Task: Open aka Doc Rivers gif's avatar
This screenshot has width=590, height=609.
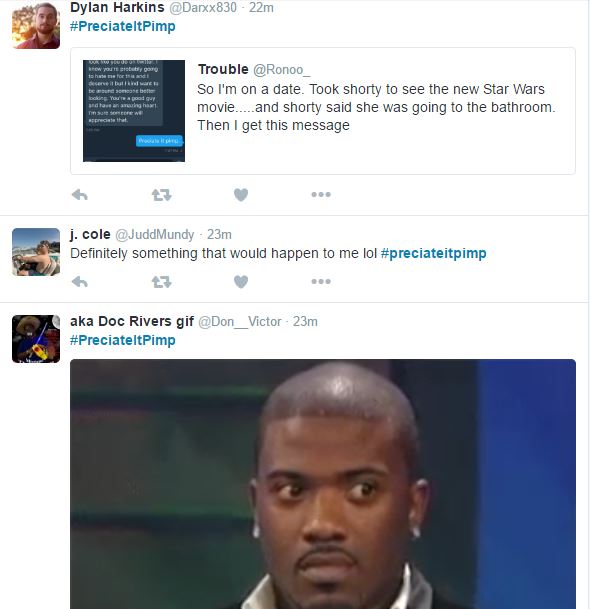Action: (36, 339)
